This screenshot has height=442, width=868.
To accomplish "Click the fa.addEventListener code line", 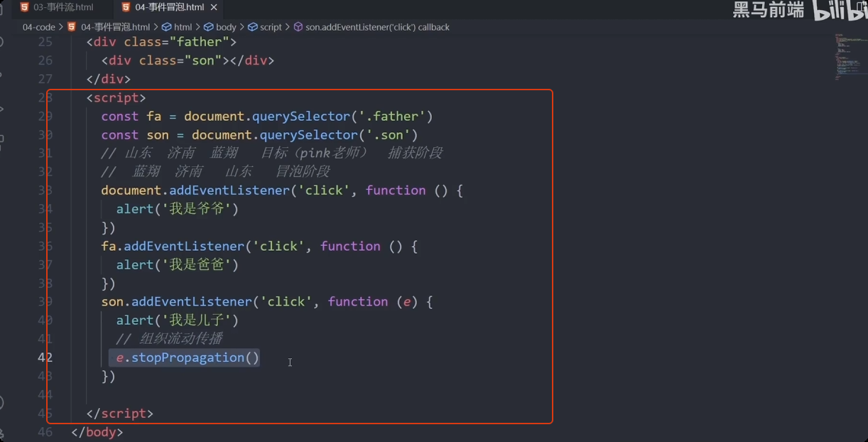I will (x=259, y=246).
